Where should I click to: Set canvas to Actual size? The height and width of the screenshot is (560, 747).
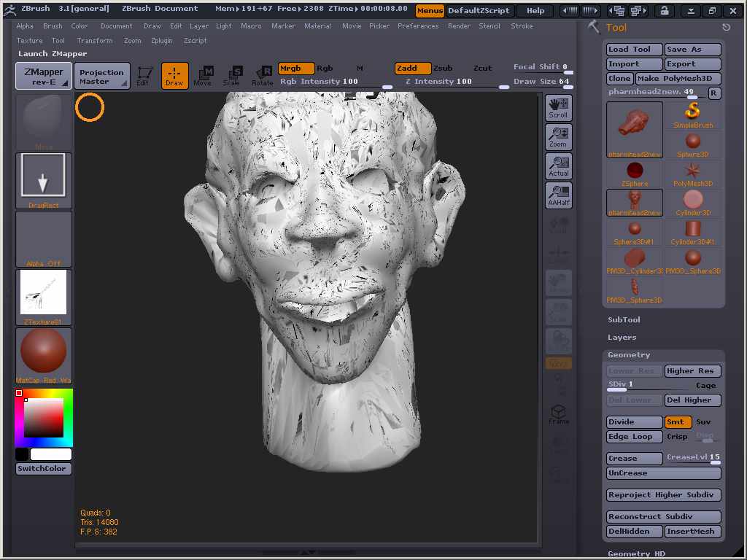[557, 166]
